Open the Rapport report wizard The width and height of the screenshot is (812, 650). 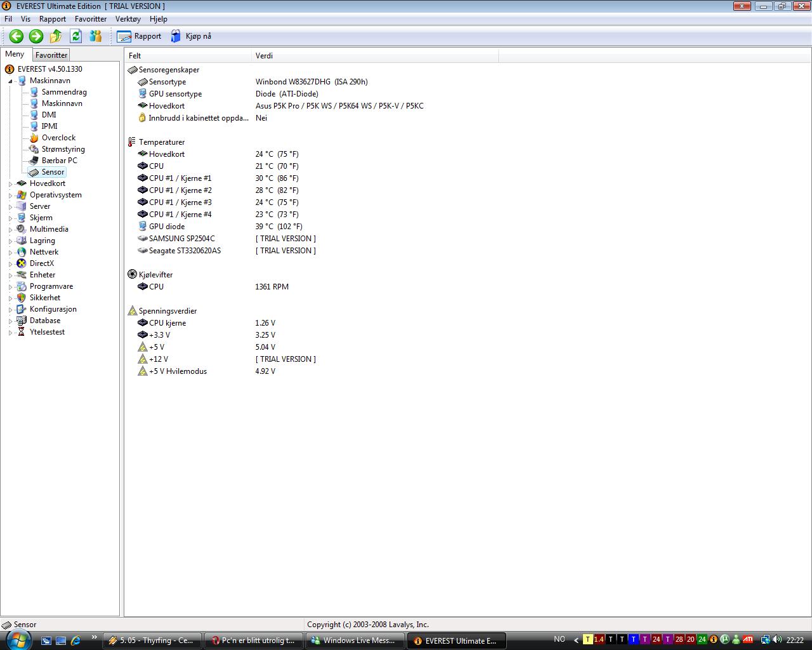click(140, 36)
